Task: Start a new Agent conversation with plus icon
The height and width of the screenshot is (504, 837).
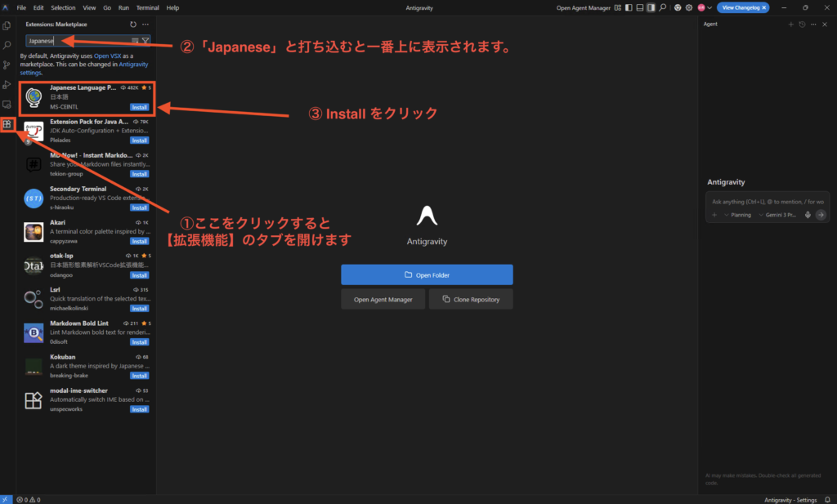Action: [x=790, y=25]
